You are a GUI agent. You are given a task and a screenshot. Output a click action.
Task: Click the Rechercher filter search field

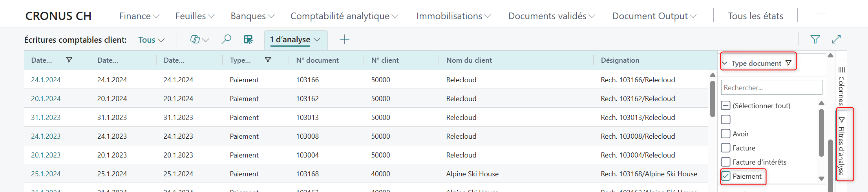[771, 88]
